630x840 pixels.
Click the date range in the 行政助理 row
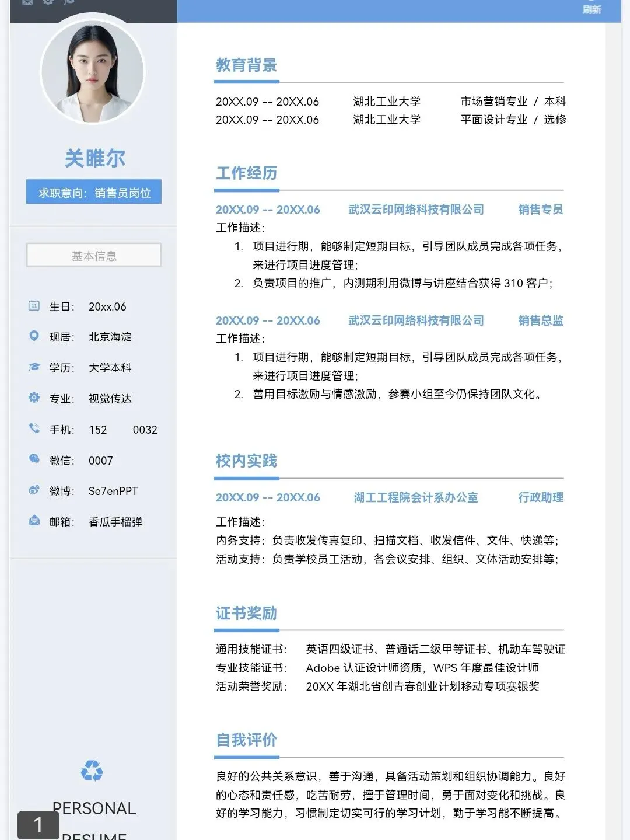coord(268,497)
